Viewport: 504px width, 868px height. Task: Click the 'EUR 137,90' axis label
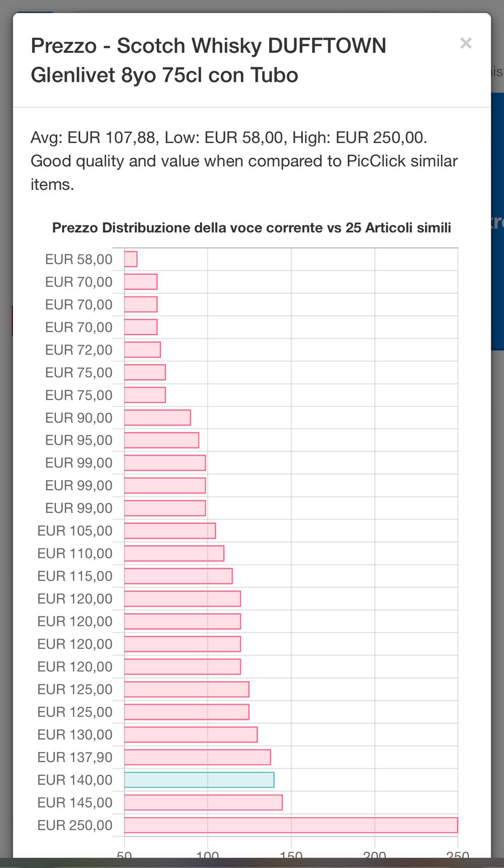click(x=75, y=757)
